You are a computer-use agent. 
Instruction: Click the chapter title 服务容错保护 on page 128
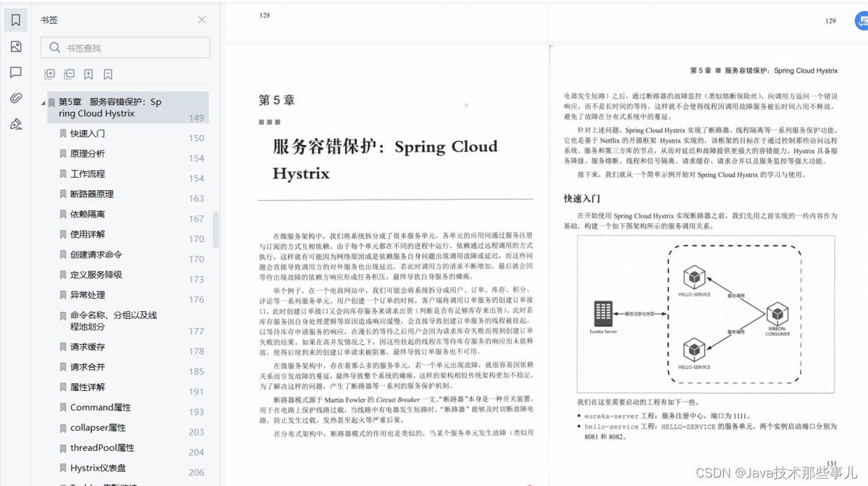pos(385,159)
